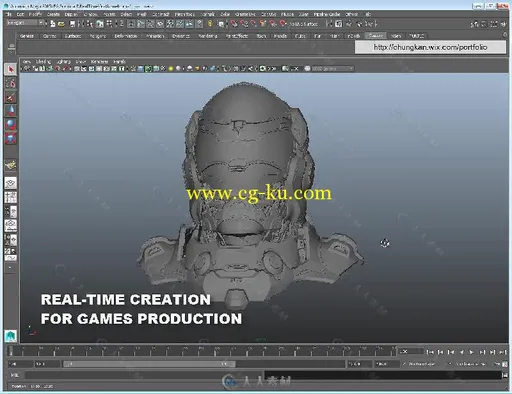Open the Mesh menu
The width and height of the screenshot is (512, 394).
click(142, 14)
